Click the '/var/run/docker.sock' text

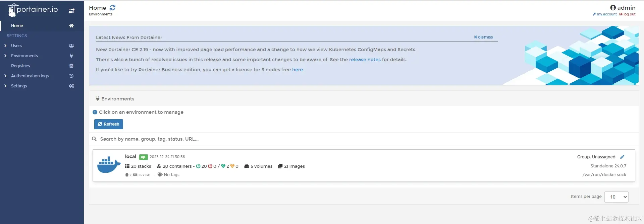click(604, 174)
